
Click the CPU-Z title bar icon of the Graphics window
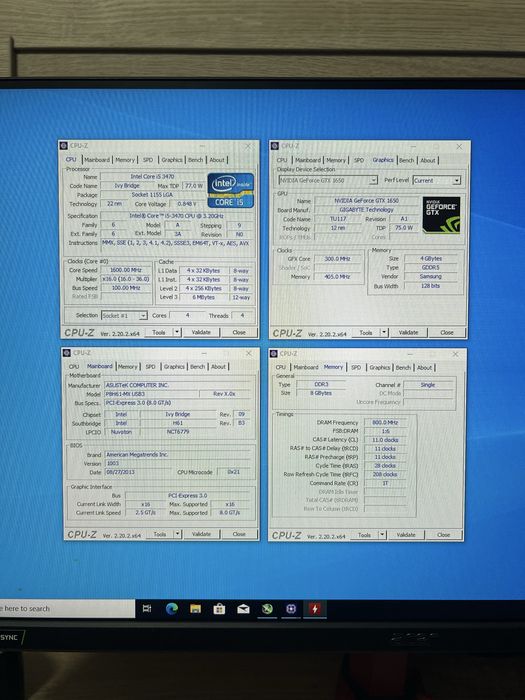click(275, 146)
